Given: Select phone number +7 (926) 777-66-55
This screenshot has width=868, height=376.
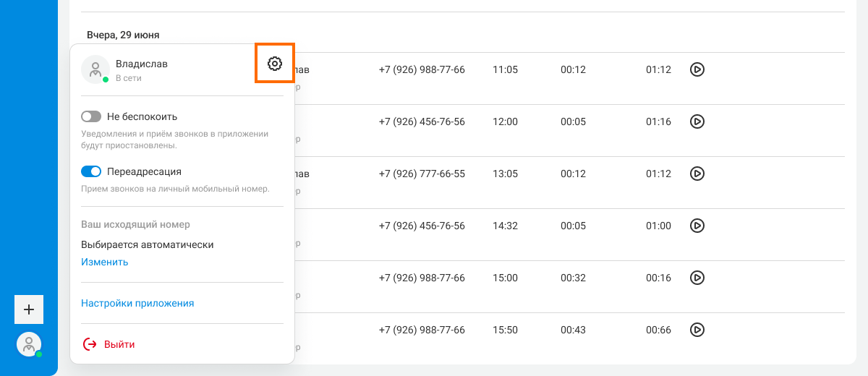Looking at the screenshot, I should coord(422,174).
